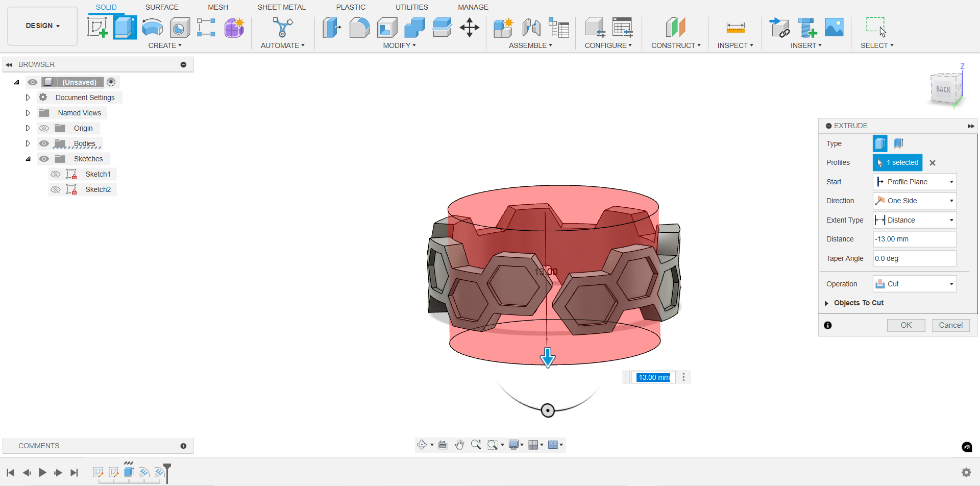Viewport: 980px width, 486px height.
Task: Open the Change Parameters table tool
Action: 623,27
